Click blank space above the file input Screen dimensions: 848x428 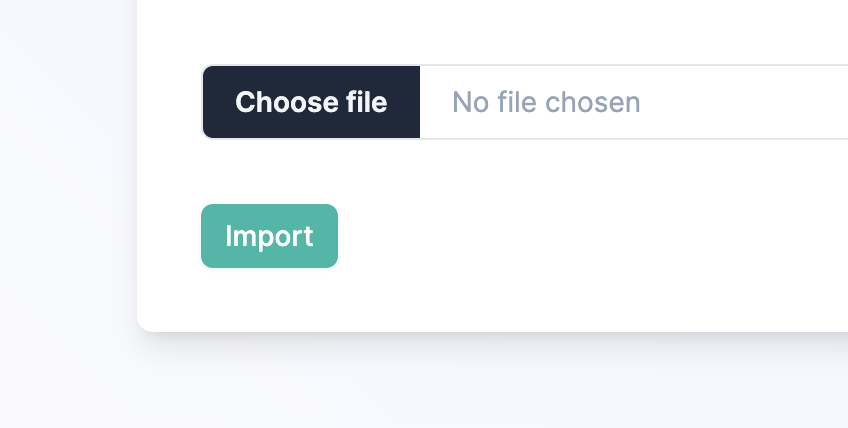click(500, 30)
